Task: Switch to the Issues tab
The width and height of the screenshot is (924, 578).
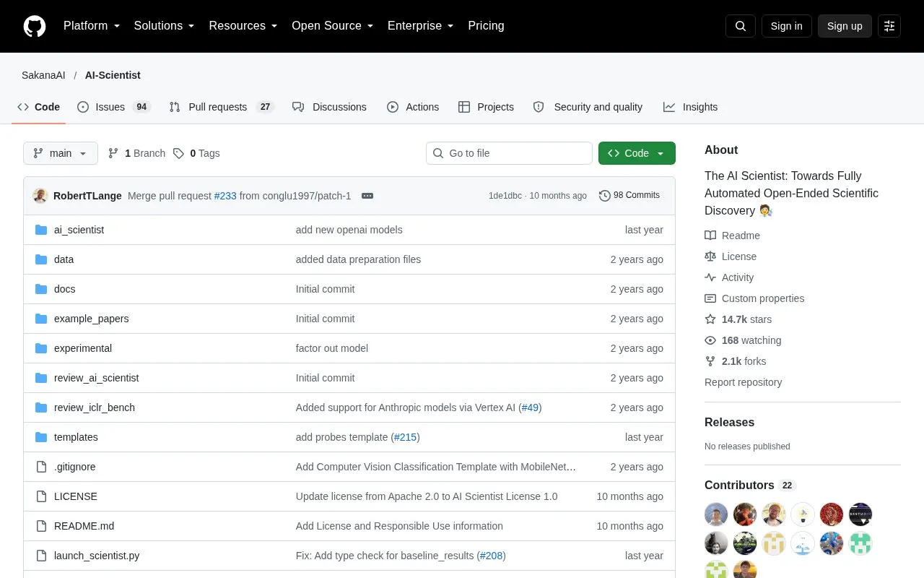Action: point(113,107)
